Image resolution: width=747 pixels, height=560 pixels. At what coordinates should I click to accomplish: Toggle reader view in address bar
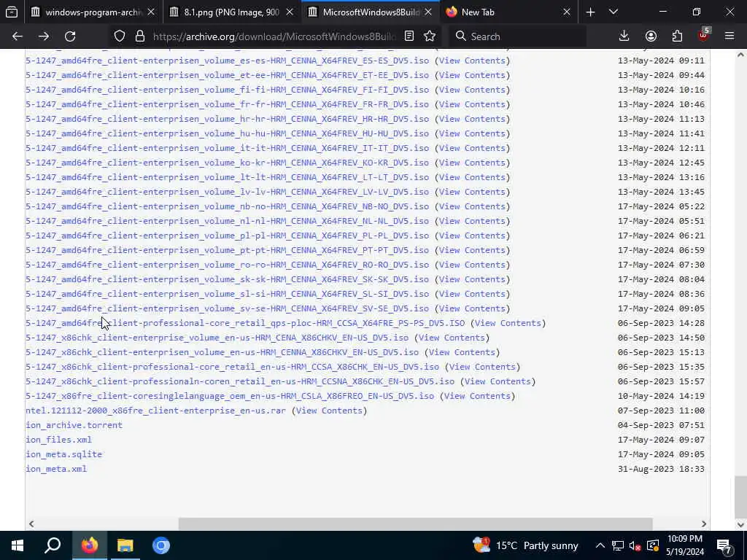click(409, 36)
